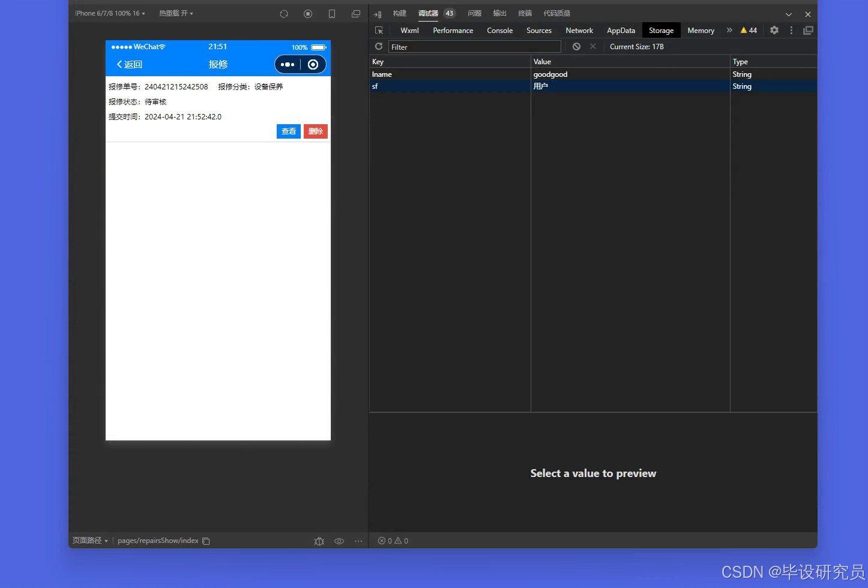Click the simulator refresh icon
This screenshot has height=588, width=868.
pyautogui.click(x=284, y=14)
